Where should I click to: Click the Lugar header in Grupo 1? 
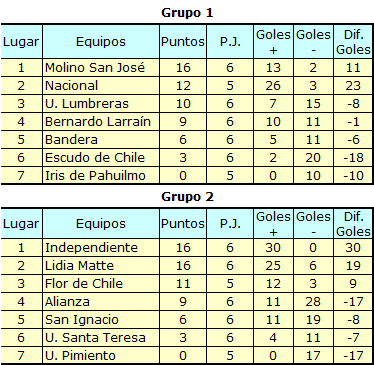click(x=21, y=42)
